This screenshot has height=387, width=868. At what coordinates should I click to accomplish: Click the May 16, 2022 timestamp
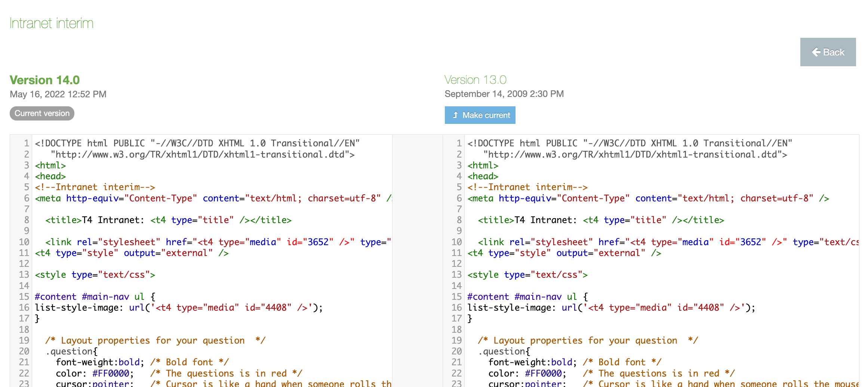pos(58,94)
